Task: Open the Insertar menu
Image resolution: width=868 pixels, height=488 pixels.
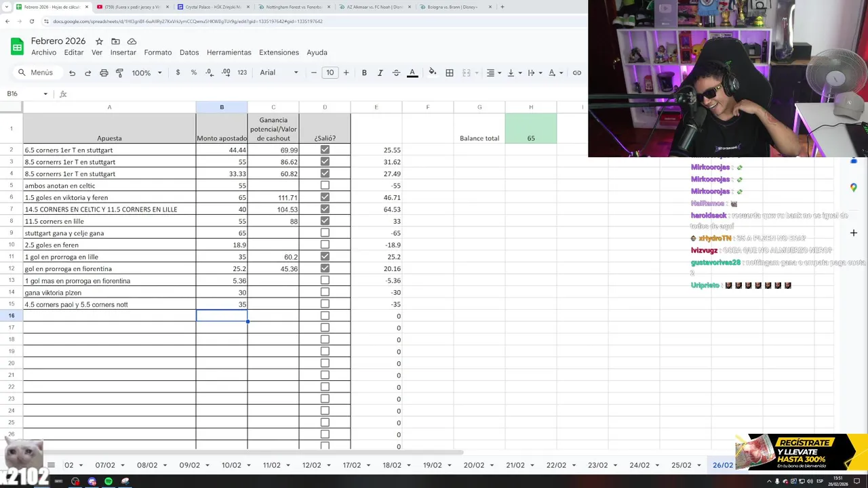Action: point(123,52)
